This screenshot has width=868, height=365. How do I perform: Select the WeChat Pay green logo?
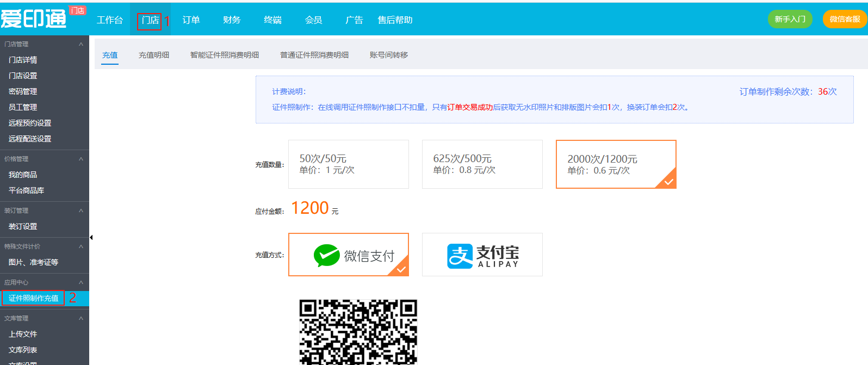click(x=326, y=255)
